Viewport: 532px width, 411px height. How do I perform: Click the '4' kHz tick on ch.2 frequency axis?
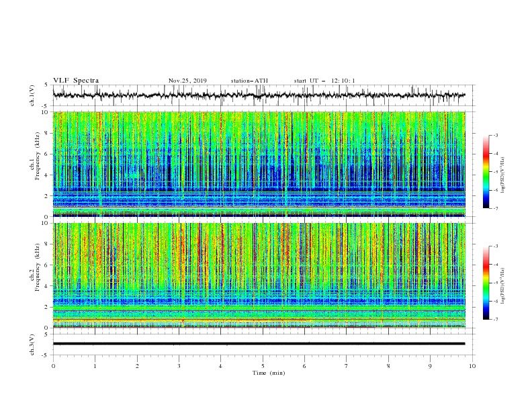point(48,286)
